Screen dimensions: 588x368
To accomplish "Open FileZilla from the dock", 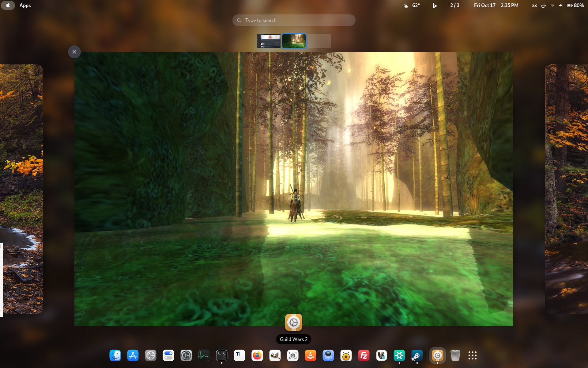I will [364, 355].
